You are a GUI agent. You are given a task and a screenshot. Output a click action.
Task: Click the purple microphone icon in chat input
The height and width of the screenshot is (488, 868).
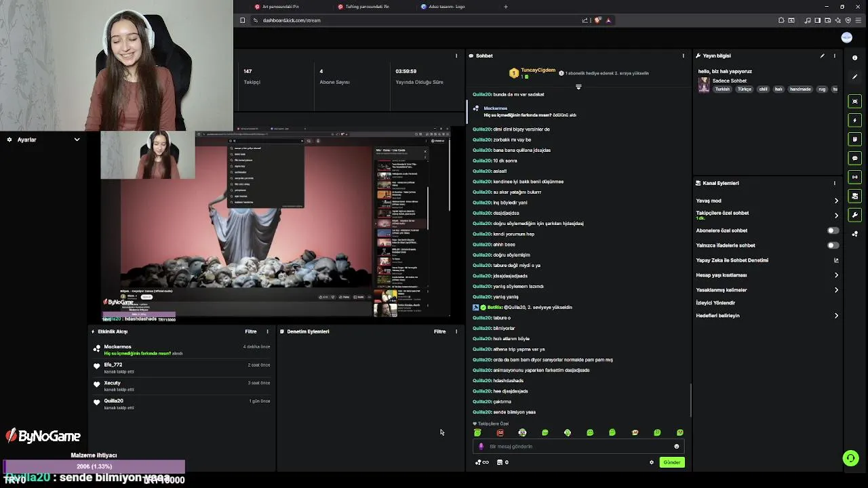(x=481, y=447)
